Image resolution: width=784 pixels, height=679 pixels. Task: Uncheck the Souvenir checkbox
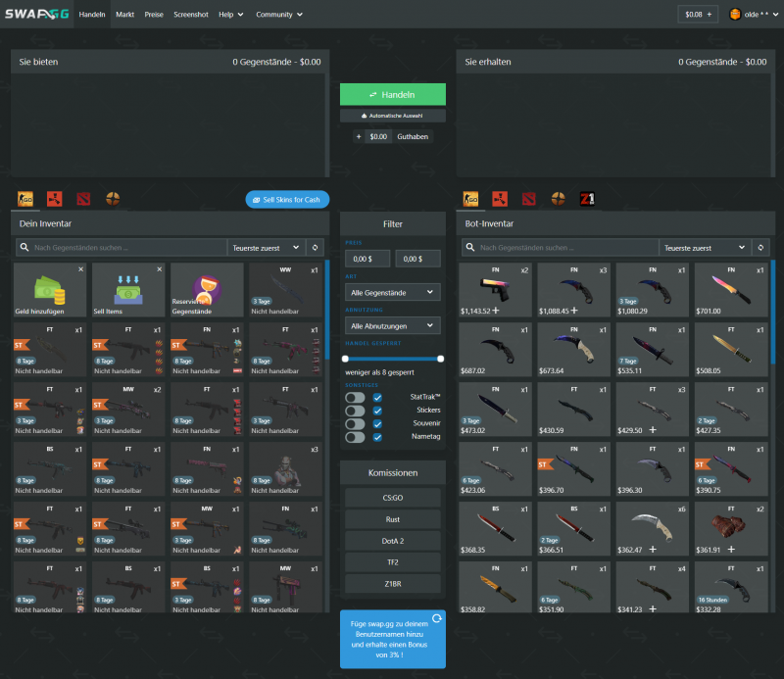pos(377,424)
